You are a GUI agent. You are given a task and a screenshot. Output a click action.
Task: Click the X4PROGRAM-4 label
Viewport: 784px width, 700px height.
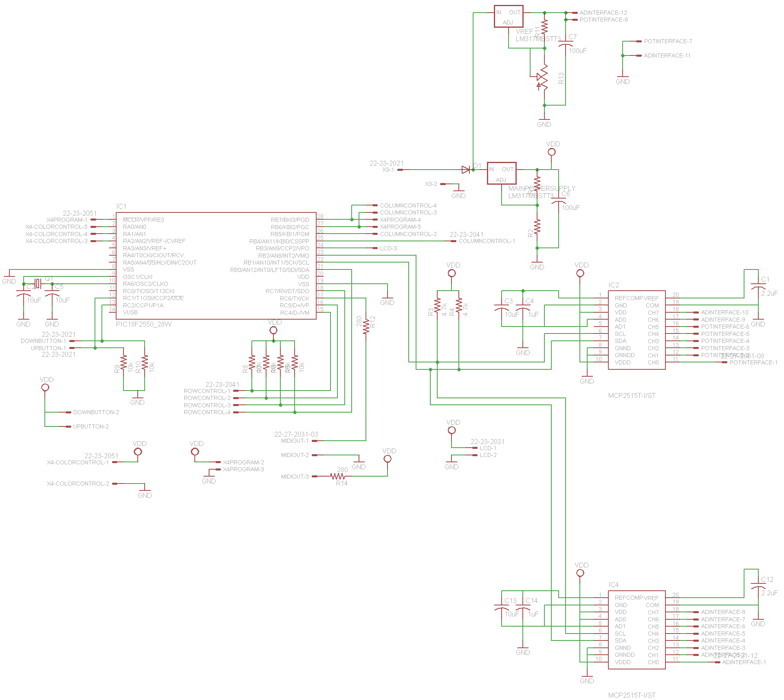click(400, 220)
